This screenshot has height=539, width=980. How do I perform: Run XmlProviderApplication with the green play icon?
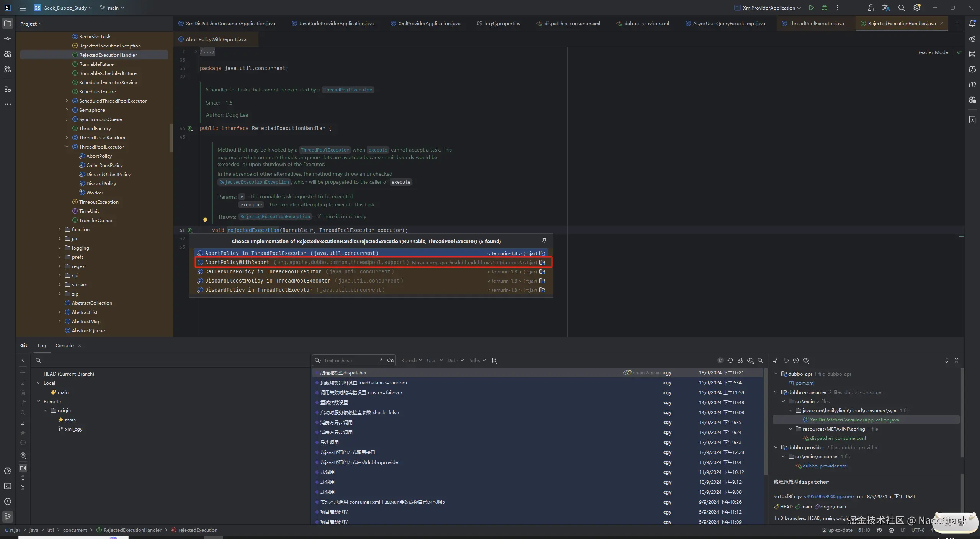pos(811,8)
